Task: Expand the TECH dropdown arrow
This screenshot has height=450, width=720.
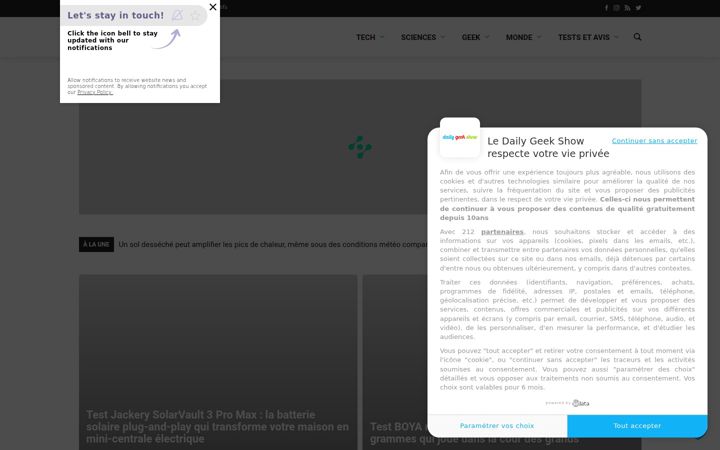Action: pyautogui.click(x=382, y=37)
